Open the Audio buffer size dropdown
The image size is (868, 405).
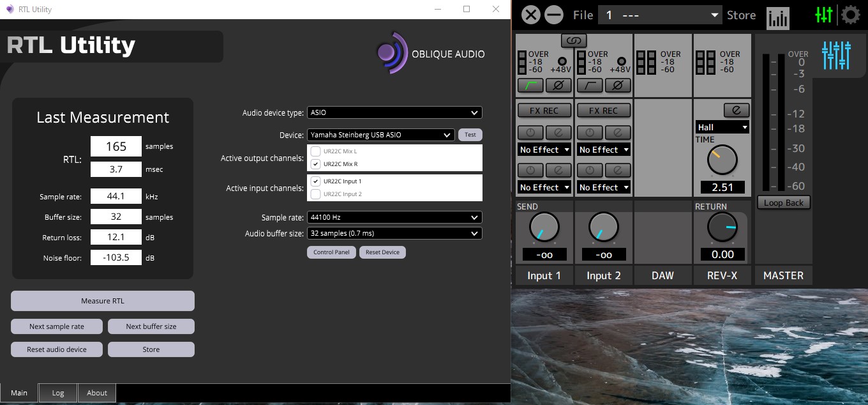click(x=394, y=233)
